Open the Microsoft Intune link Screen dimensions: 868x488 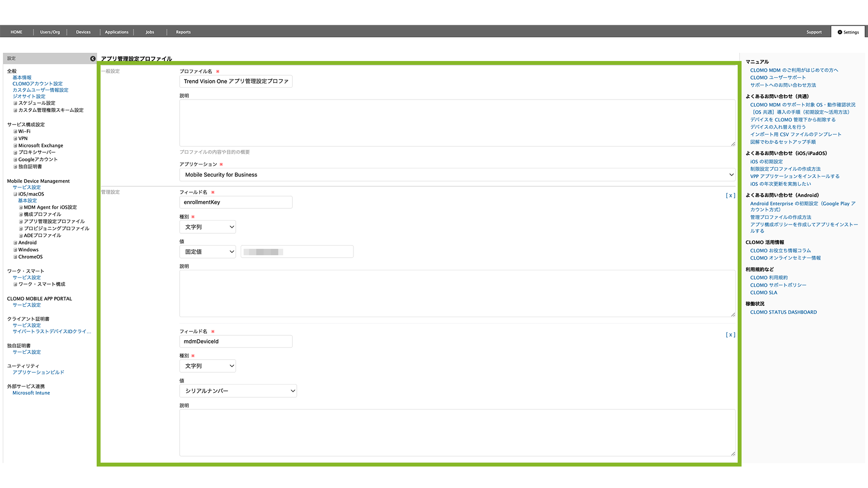[31, 393]
